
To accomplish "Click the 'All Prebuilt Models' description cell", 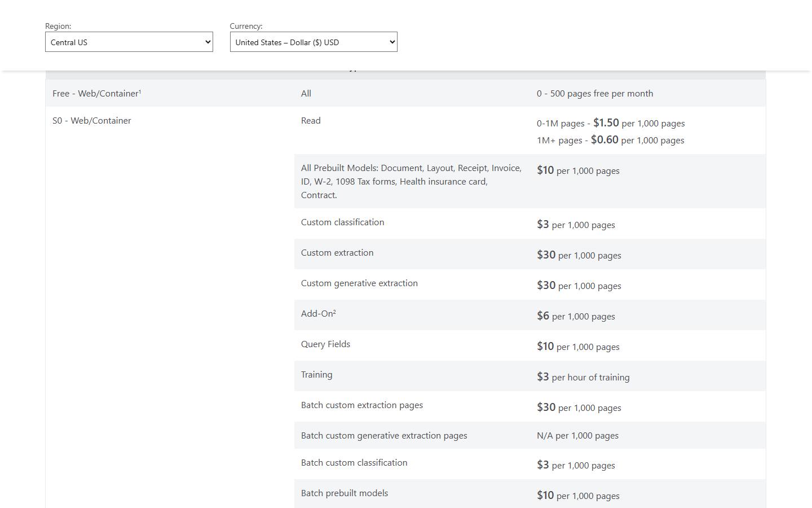I will pyautogui.click(x=412, y=181).
